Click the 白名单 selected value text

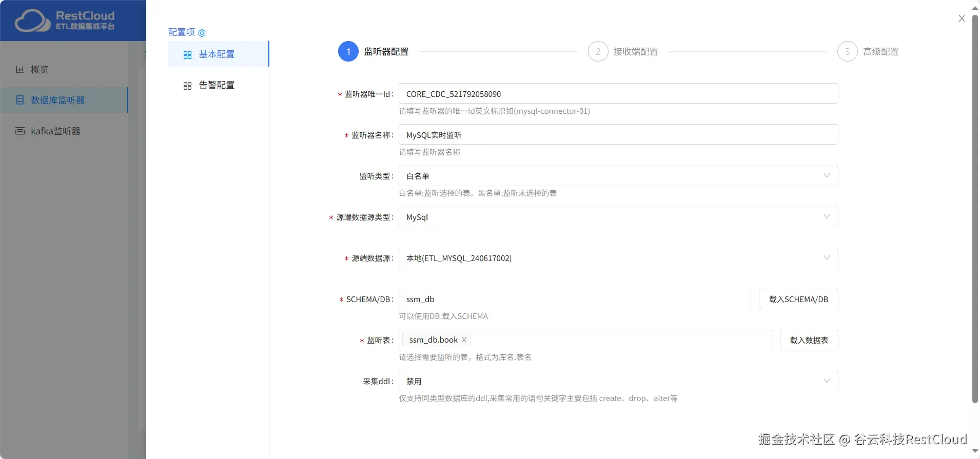418,176
